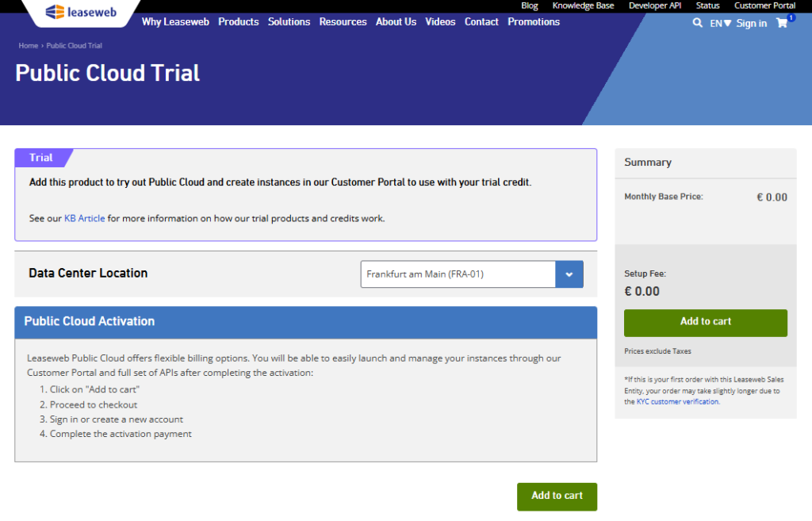Click the Public Cloud Trial page title
The image size is (812, 521).
(107, 73)
